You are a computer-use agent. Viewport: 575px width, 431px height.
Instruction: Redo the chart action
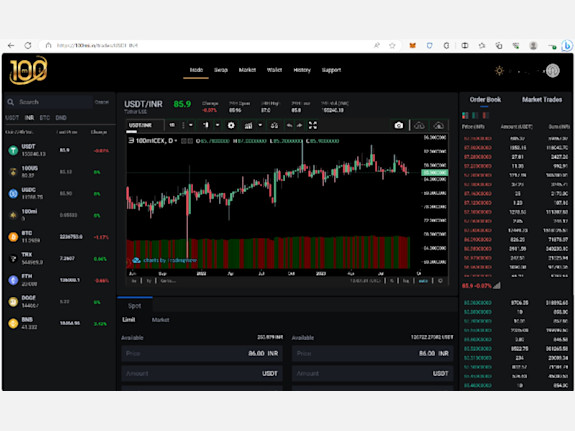[300, 125]
